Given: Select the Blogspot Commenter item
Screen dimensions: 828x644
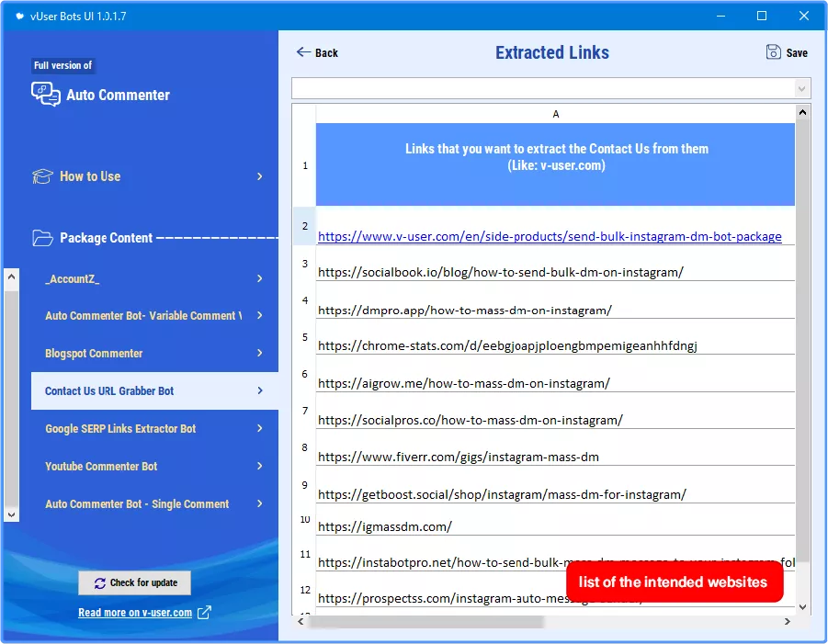Looking at the screenshot, I should 154,353.
